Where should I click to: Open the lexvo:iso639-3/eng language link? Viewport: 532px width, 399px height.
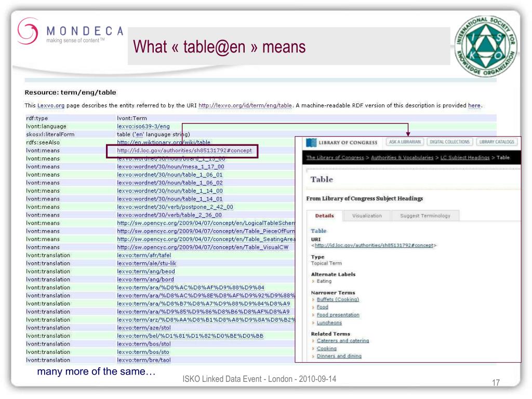click(x=143, y=126)
